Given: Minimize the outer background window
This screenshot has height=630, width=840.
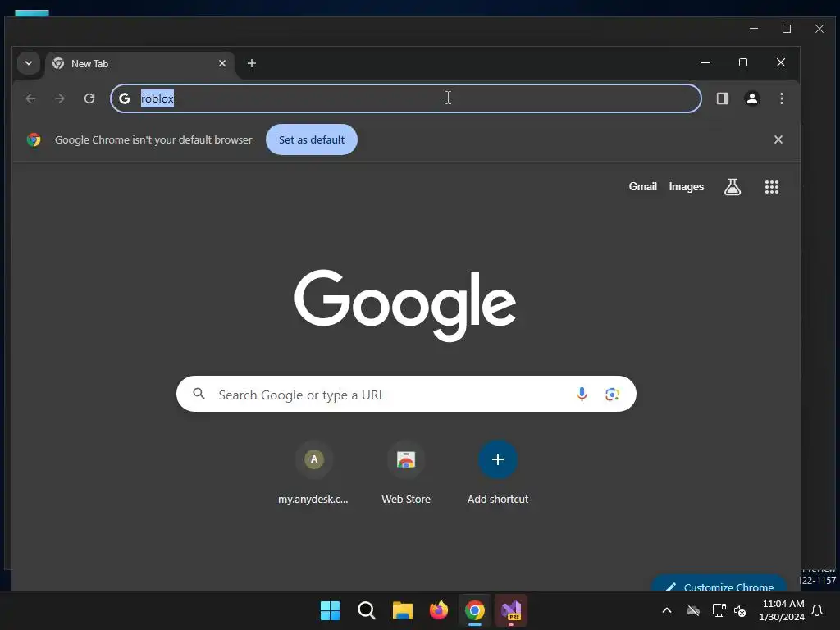Looking at the screenshot, I should click(754, 29).
